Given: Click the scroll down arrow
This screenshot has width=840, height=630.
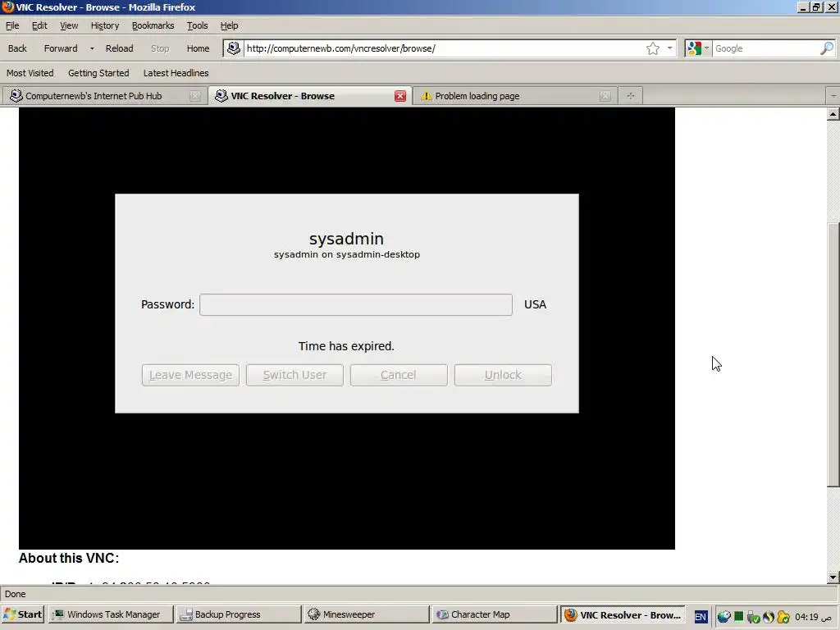Looking at the screenshot, I should coord(833,577).
